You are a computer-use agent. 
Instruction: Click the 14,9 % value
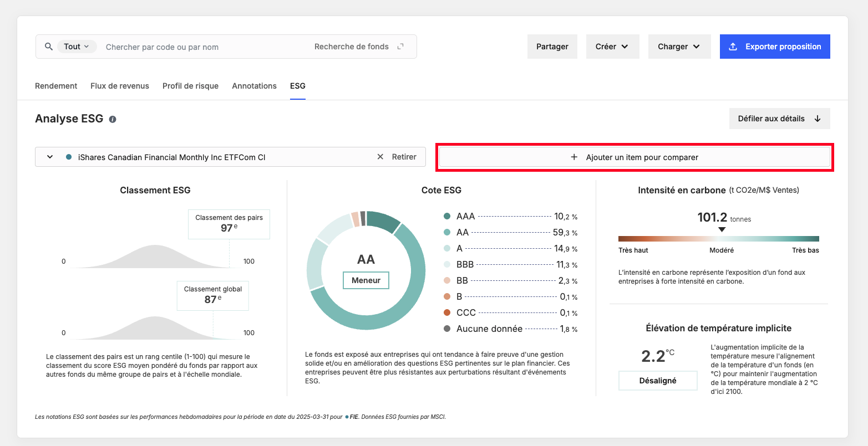pyautogui.click(x=566, y=249)
